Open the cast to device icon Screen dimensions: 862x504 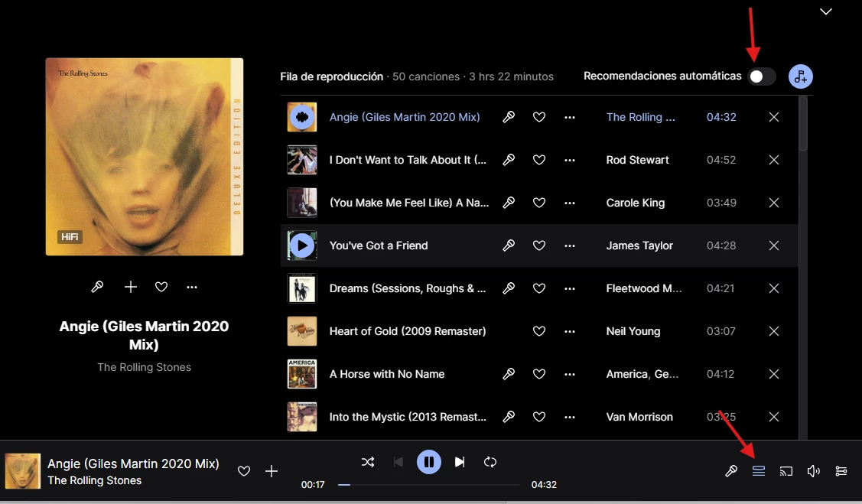[x=786, y=471]
